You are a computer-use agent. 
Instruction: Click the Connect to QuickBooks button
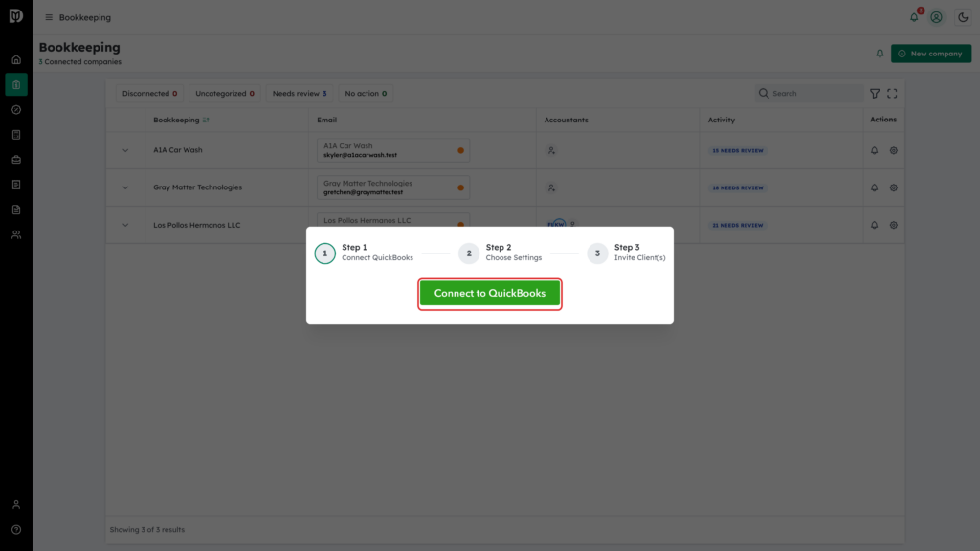pyautogui.click(x=489, y=293)
